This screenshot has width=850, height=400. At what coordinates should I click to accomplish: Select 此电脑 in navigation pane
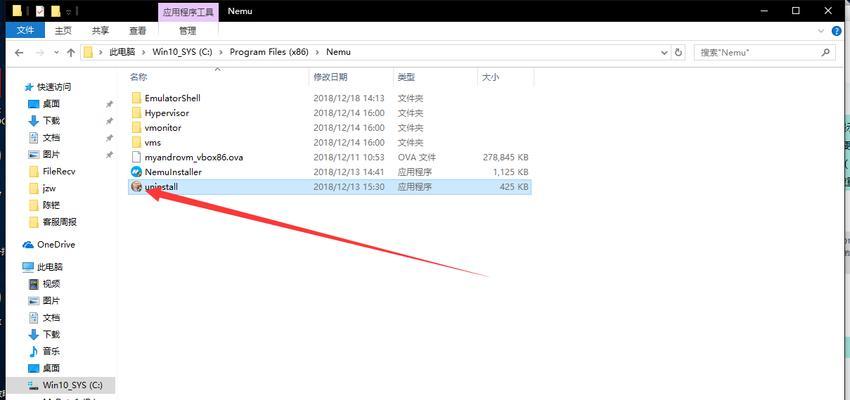[49, 267]
